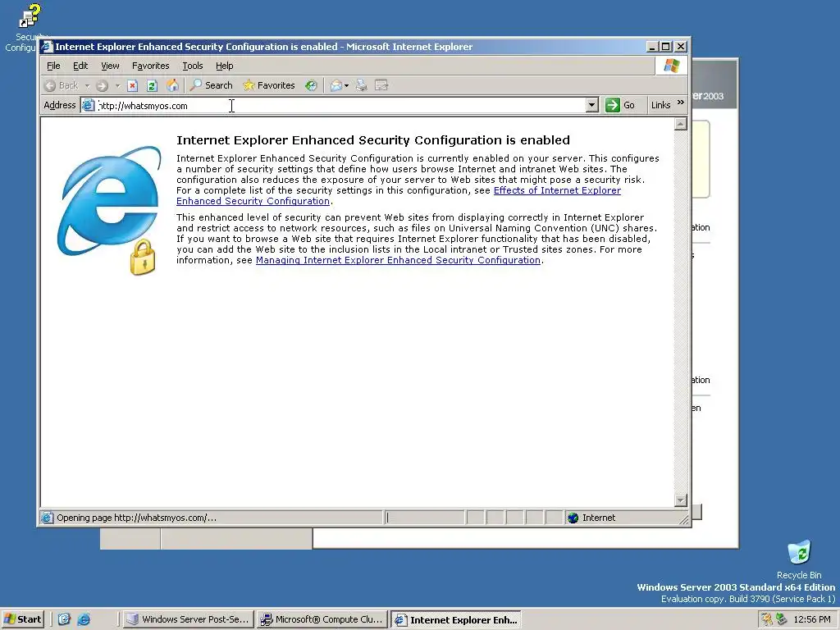Screen dimensions: 840x630
Task: Click the Stop loading icon
Action: point(132,85)
